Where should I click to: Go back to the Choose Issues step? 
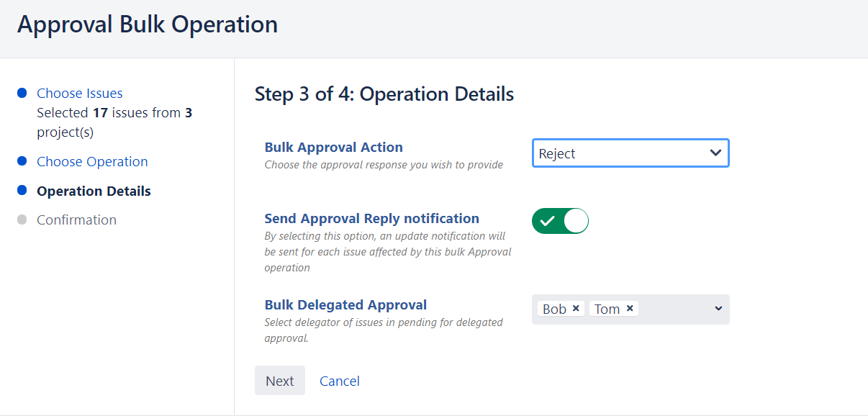[79, 93]
